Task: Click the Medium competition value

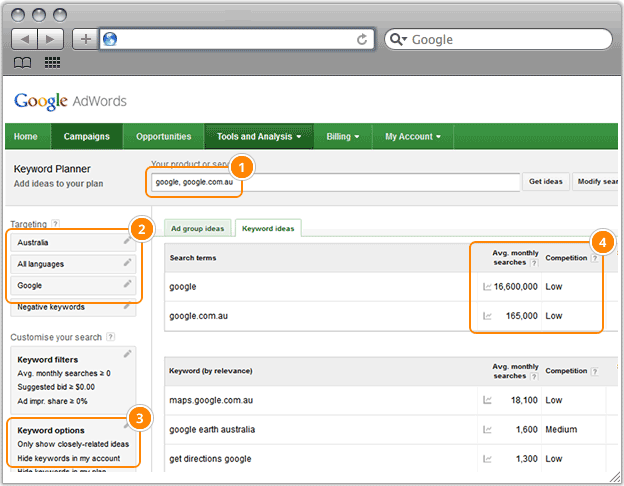Action: pos(561,429)
